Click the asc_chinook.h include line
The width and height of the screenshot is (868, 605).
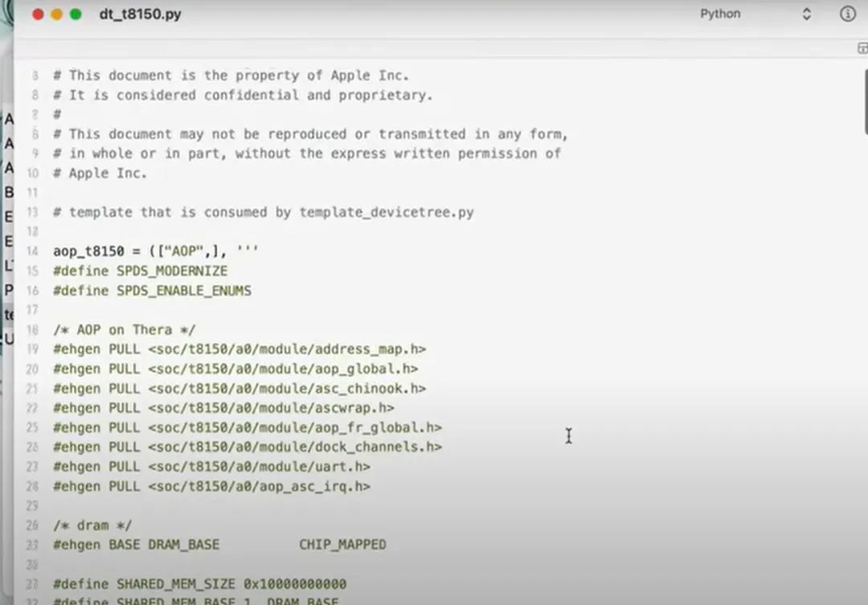click(240, 389)
